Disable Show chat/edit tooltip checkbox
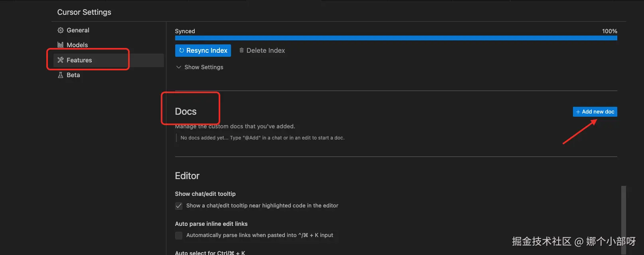The height and width of the screenshot is (255, 644). (x=179, y=206)
